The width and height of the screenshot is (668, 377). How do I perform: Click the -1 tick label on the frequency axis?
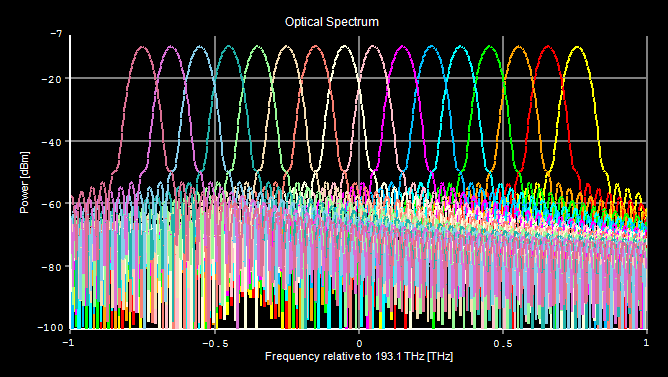click(x=67, y=342)
